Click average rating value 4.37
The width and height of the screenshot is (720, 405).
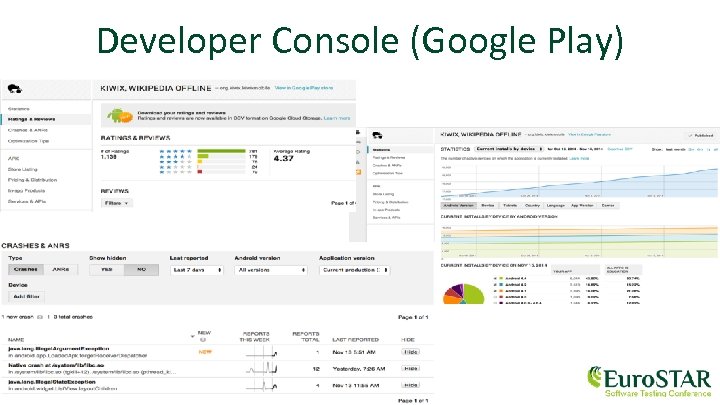(x=283, y=158)
